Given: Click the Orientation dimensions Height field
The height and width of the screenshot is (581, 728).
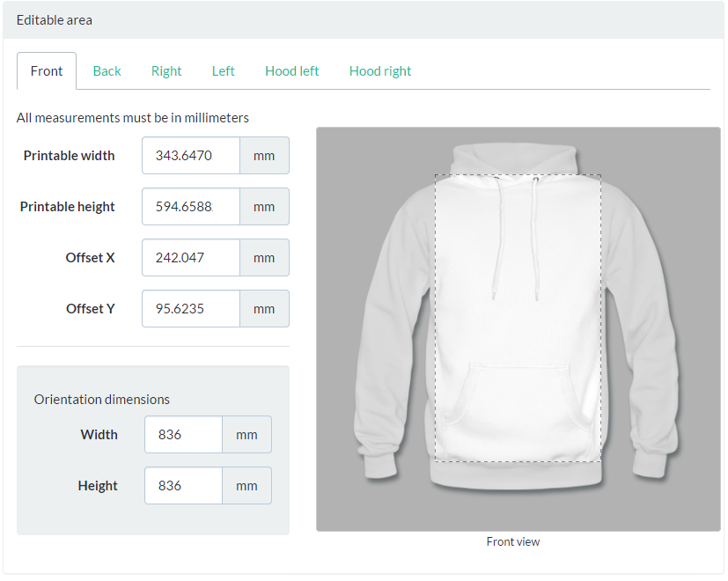Looking at the screenshot, I should tap(183, 486).
